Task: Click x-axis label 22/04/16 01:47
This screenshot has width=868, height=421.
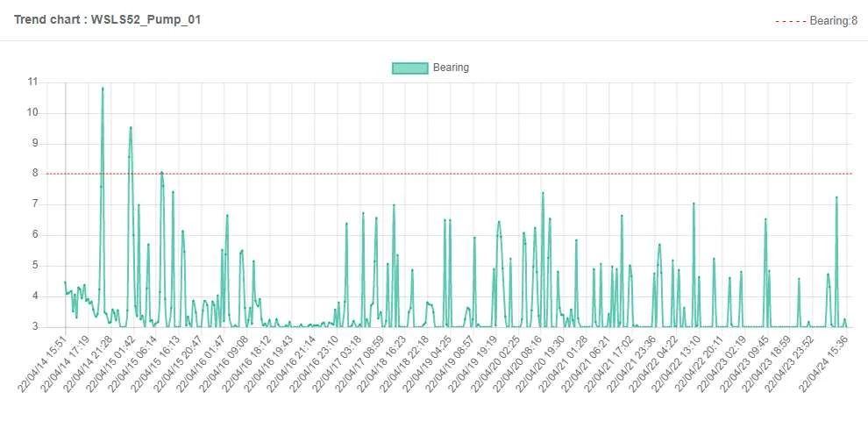Action: 201,363
